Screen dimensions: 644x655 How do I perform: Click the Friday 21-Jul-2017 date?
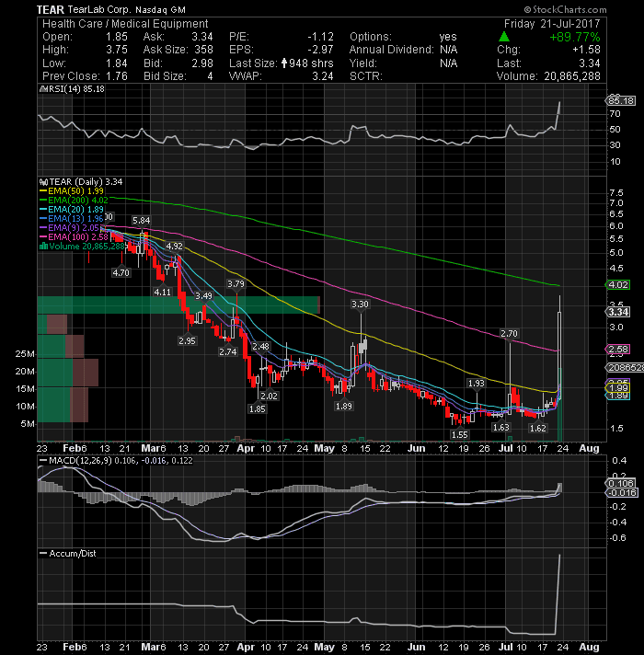[552, 24]
